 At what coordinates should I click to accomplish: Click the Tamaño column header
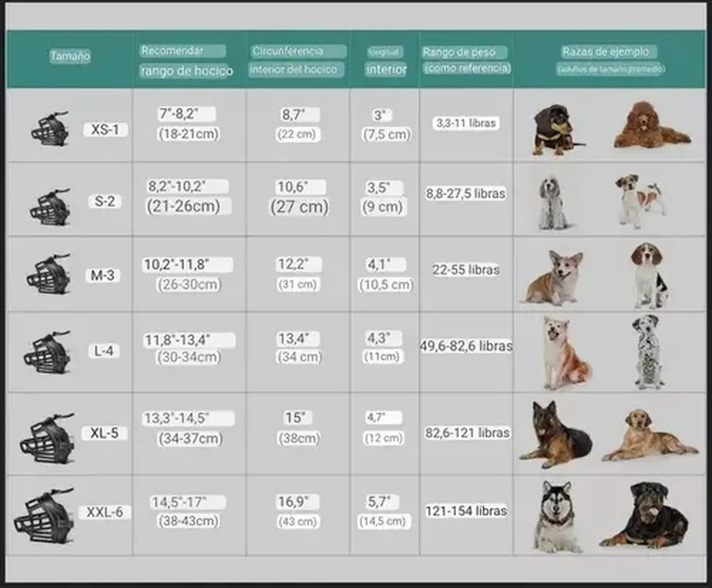(70, 56)
